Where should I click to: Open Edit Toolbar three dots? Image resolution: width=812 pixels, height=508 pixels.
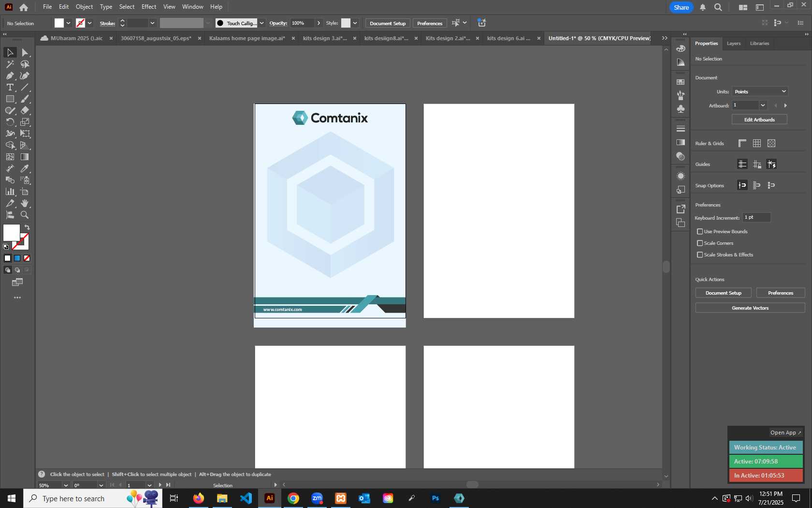(x=17, y=298)
